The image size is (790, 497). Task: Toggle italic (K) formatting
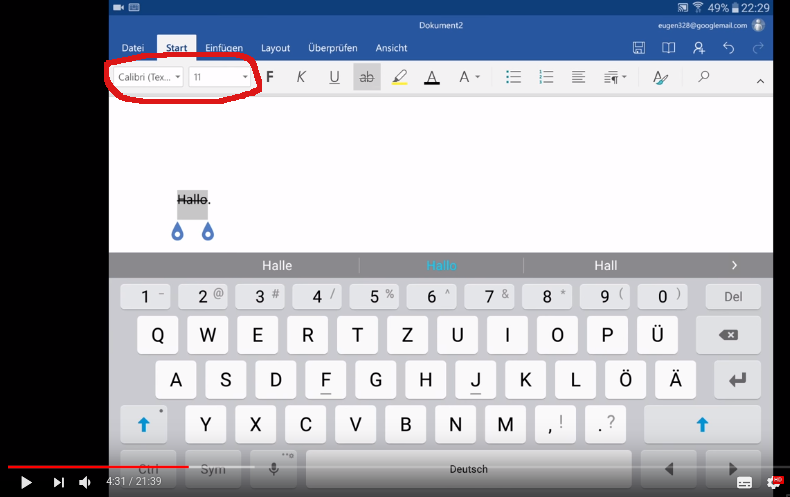coord(301,77)
